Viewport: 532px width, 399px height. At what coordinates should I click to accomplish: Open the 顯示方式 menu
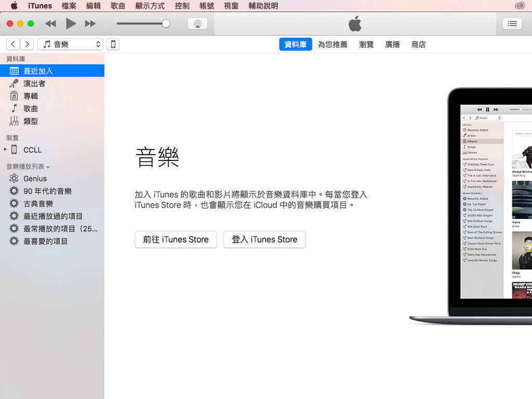(x=150, y=6)
